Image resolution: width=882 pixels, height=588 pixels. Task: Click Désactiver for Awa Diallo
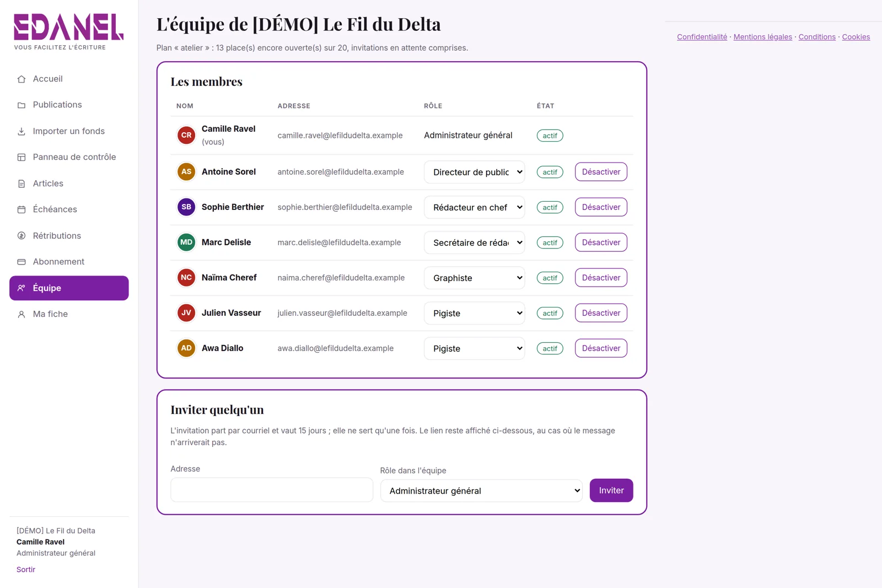tap(601, 348)
